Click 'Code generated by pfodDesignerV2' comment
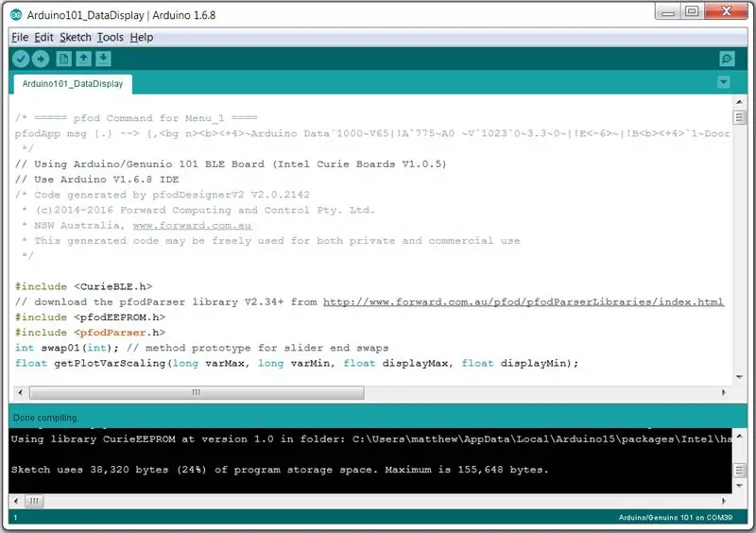 coord(162,195)
